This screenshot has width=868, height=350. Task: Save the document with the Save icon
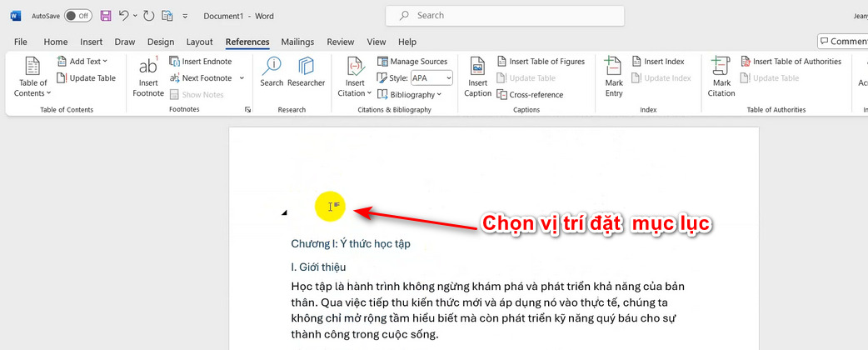[106, 16]
